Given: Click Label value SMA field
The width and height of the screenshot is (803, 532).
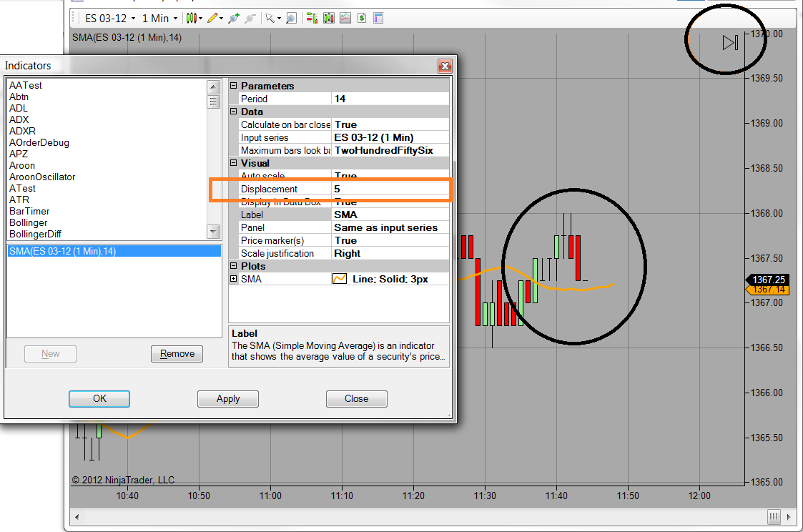Looking at the screenshot, I should pos(390,215).
